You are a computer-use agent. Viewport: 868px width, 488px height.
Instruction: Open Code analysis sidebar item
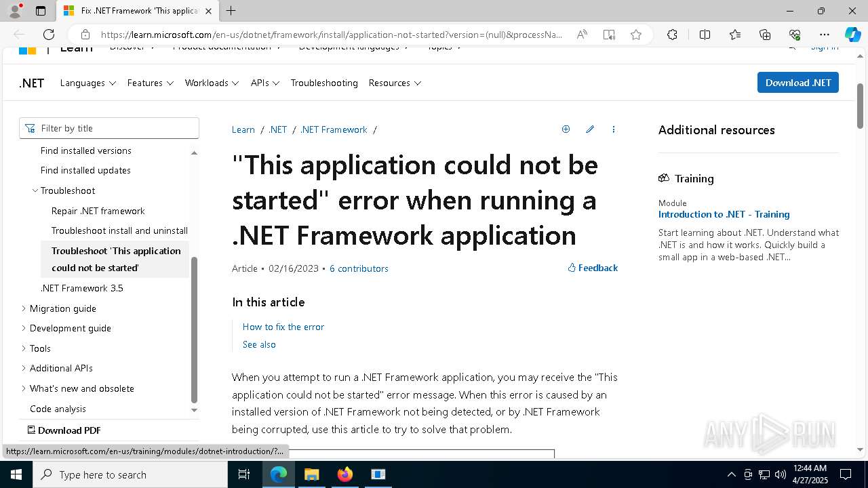58,409
